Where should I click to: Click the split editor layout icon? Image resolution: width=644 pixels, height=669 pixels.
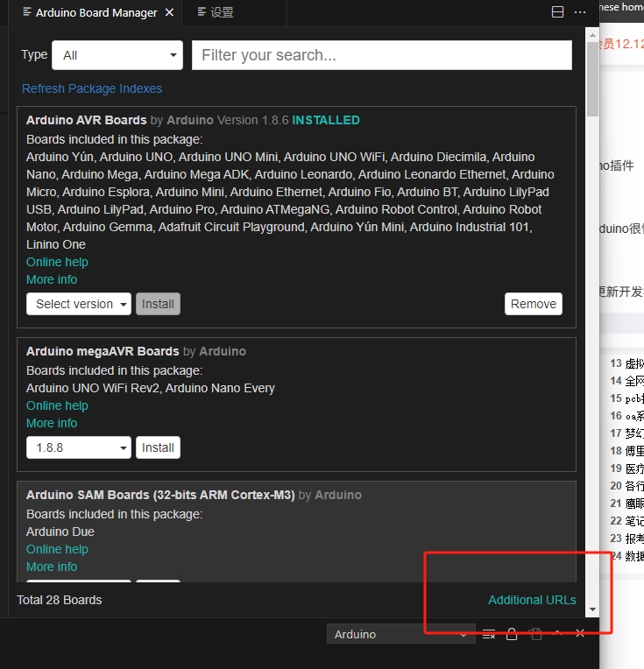pos(557,12)
